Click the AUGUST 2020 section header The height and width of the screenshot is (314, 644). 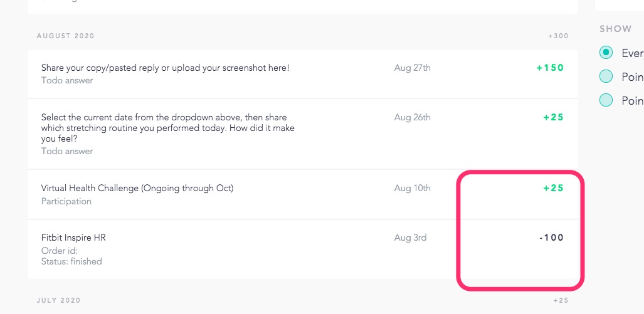[66, 36]
